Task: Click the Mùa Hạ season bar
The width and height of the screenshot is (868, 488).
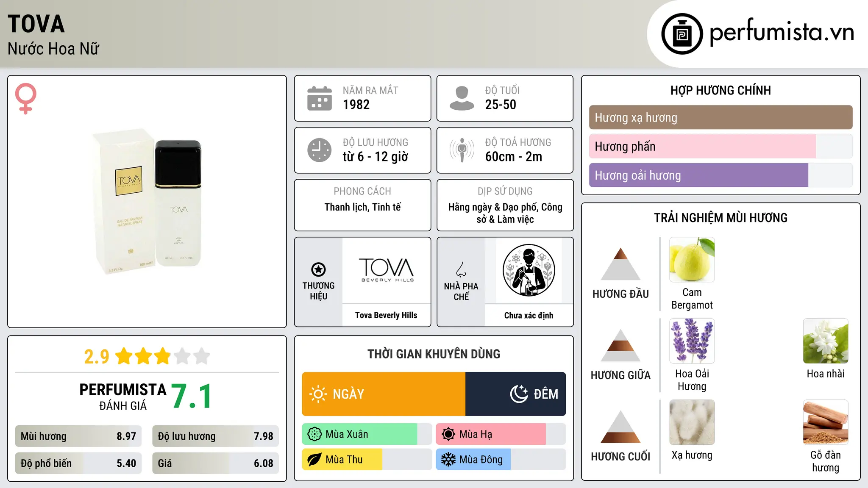Action: click(x=501, y=434)
